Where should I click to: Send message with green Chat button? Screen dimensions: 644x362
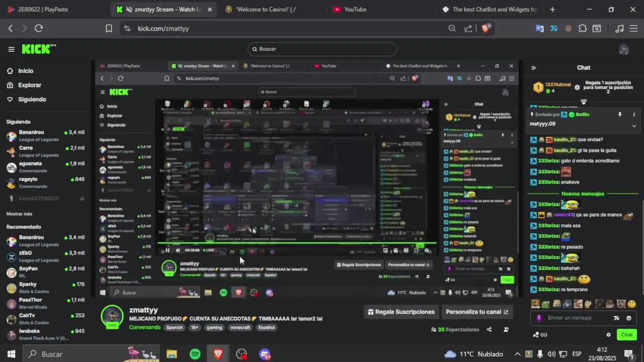(x=626, y=335)
